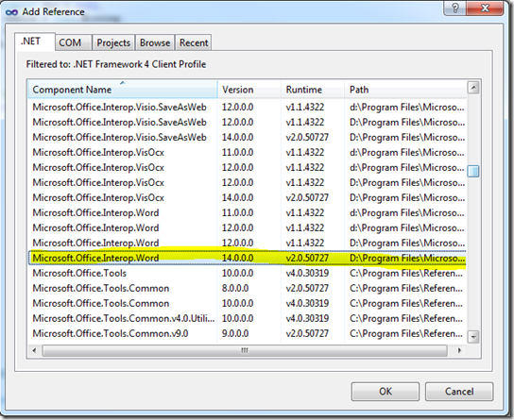Go to the Browse tab
The image size is (514, 420).
point(155,42)
